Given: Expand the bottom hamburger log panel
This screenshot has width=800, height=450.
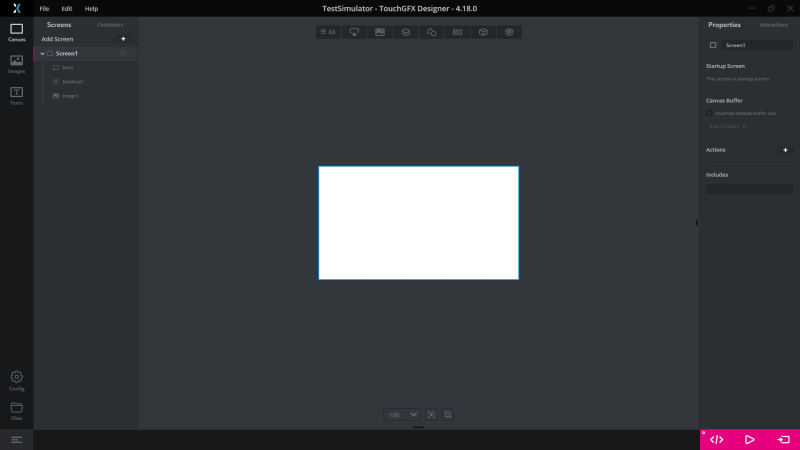Looking at the screenshot, I should click(16, 440).
